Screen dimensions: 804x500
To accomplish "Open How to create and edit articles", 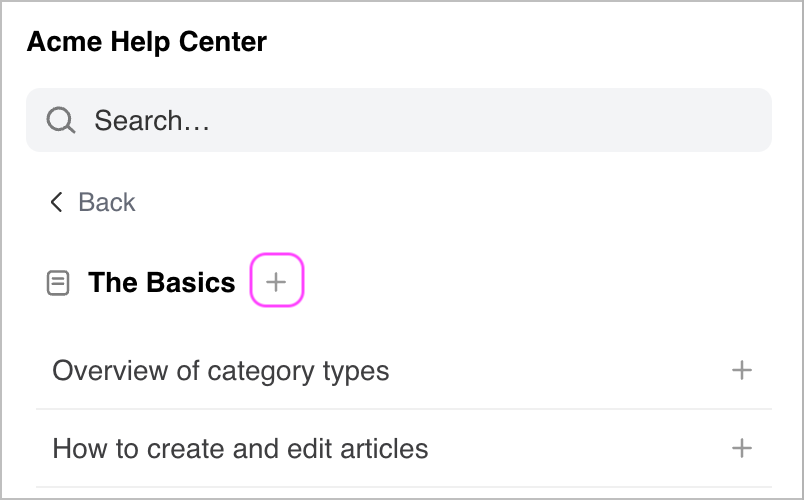I will (x=240, y=449).
